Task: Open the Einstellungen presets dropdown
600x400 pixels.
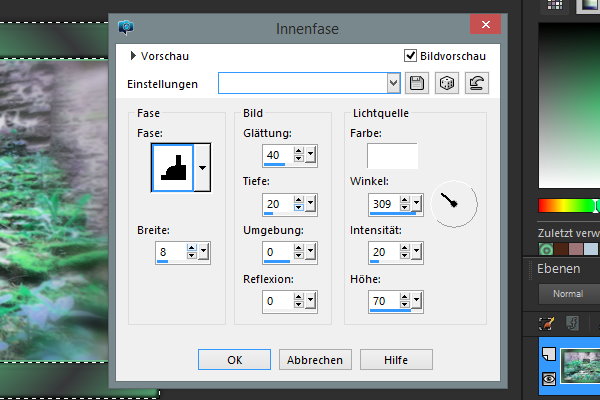Action: pyautogui.click(x=393, y=84)
